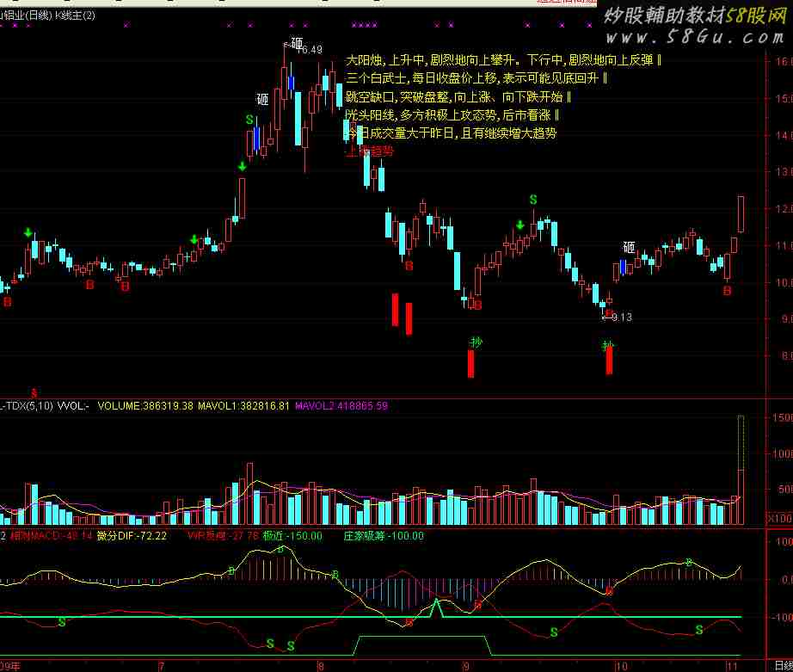
Task: Click the month '7' label on the time axis
Action: tap(162, 667)
